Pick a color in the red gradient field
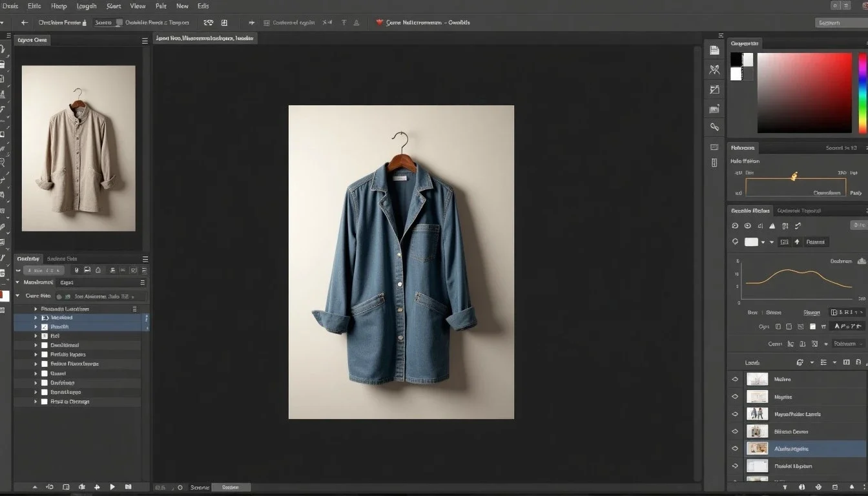Image resolution: width=868 pixels, height=496 pixels. (x=804, y=93)
